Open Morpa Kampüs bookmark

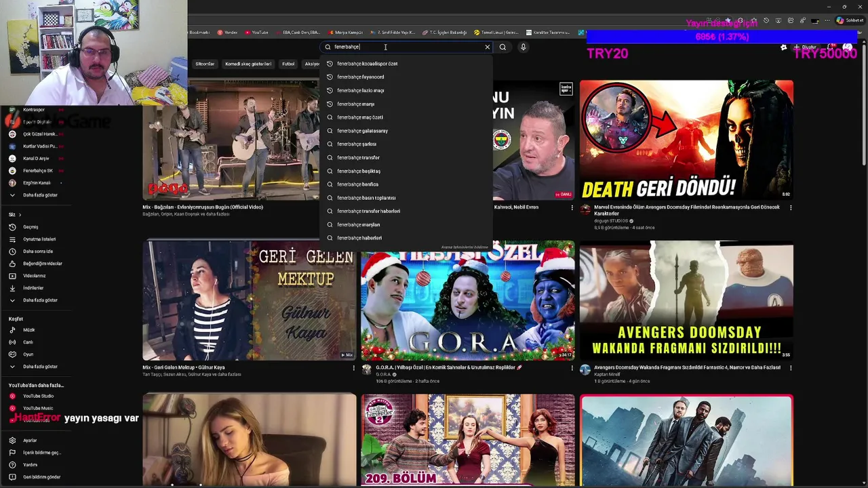[346, 33]
